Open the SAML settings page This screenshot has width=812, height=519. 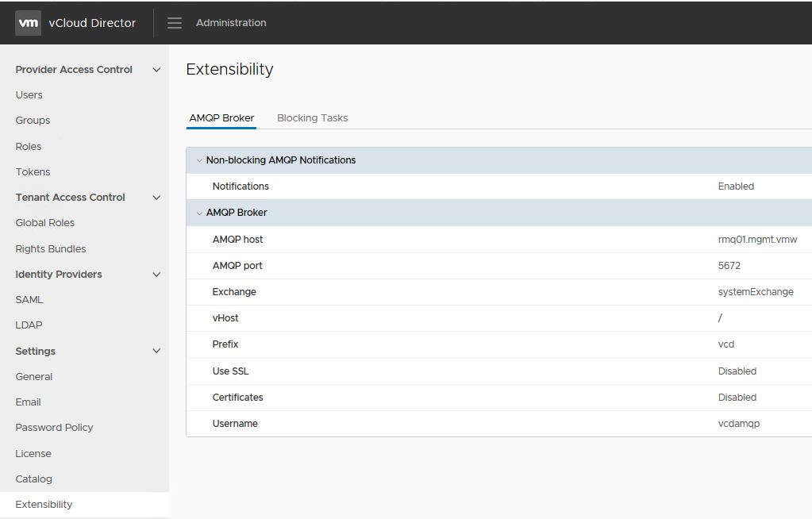pyautogui.click(x=29, y=300)
